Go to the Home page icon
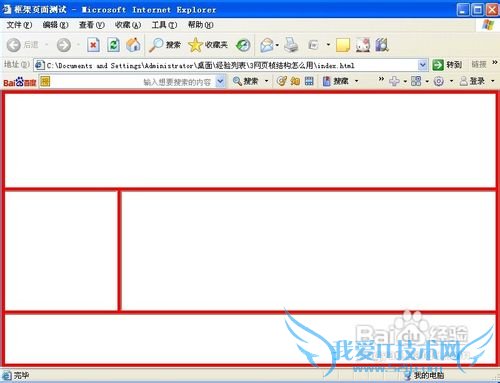 pyautogui.click(x=133, y=45)
